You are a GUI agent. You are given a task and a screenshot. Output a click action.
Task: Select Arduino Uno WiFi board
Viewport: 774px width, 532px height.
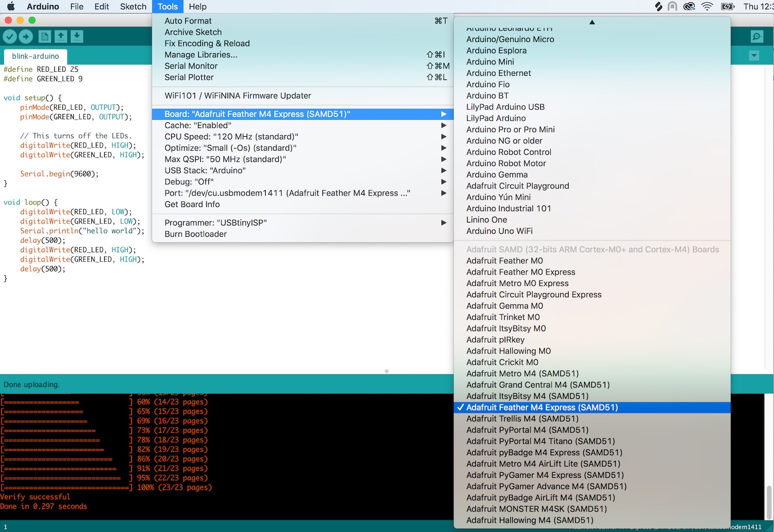click(x=592, y=231)
